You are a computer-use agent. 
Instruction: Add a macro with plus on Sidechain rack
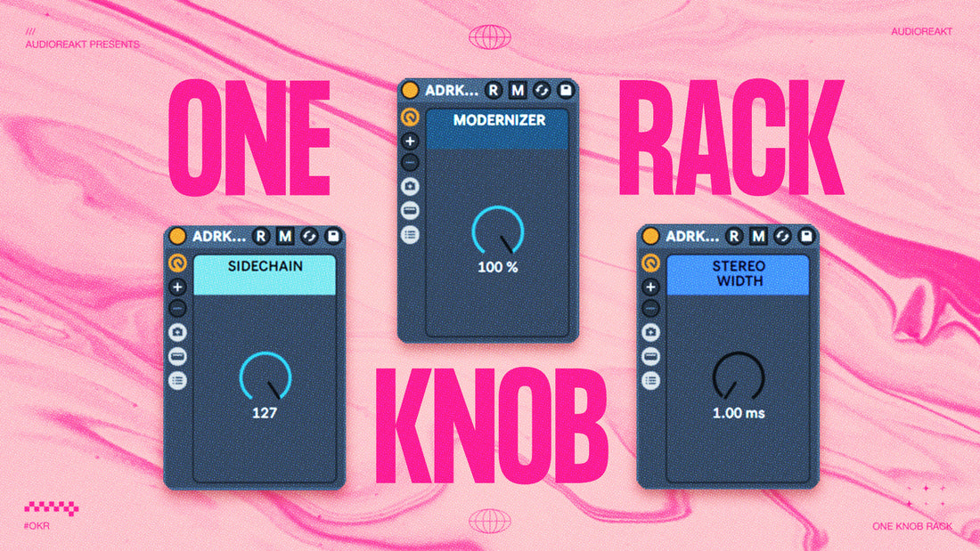177,287
